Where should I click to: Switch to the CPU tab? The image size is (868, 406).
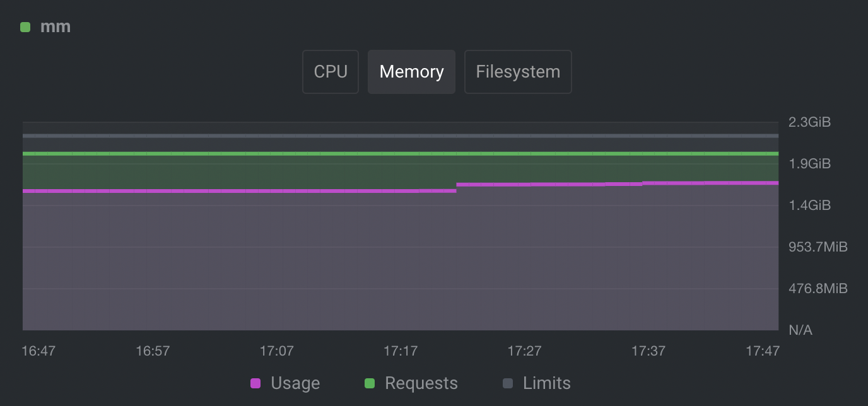coord(330,71)
